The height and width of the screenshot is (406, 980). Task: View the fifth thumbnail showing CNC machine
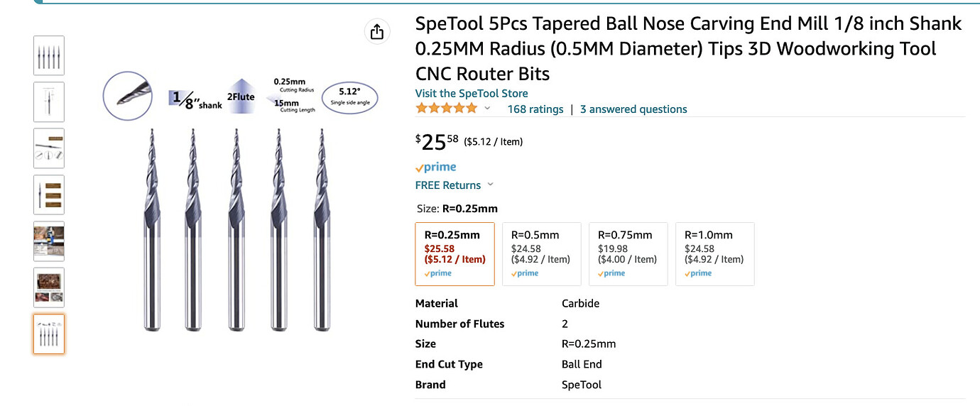(x=49, y=241)
